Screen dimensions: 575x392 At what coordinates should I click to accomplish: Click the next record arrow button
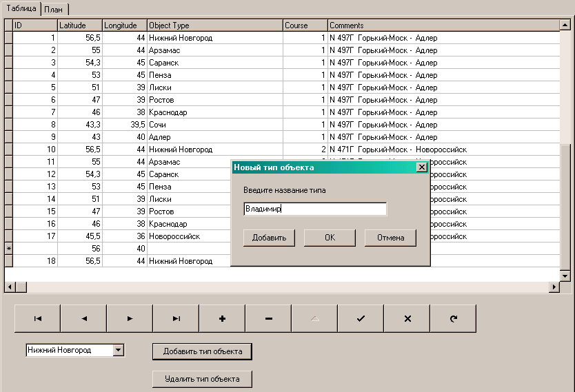(x=130, y=318)
